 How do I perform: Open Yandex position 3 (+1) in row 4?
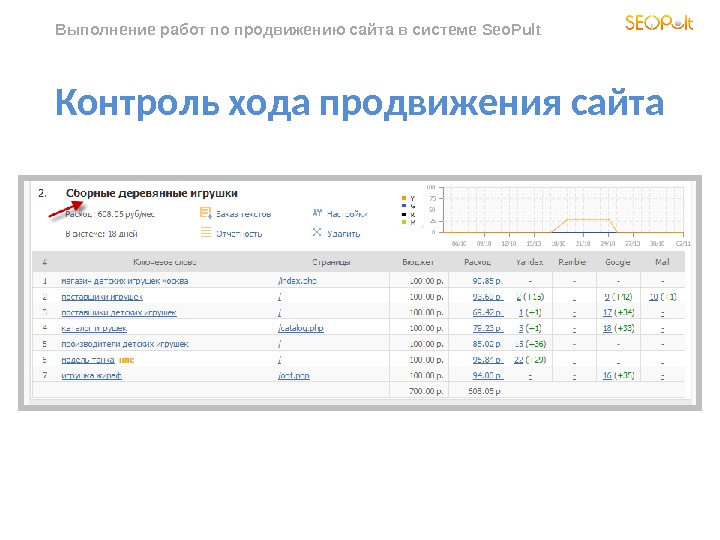coord(530,328)
